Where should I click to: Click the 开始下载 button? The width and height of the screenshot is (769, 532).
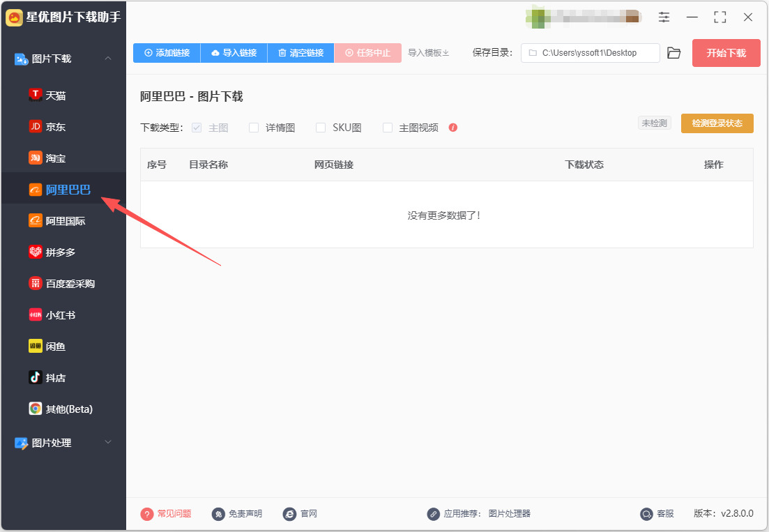pos(726,53)
